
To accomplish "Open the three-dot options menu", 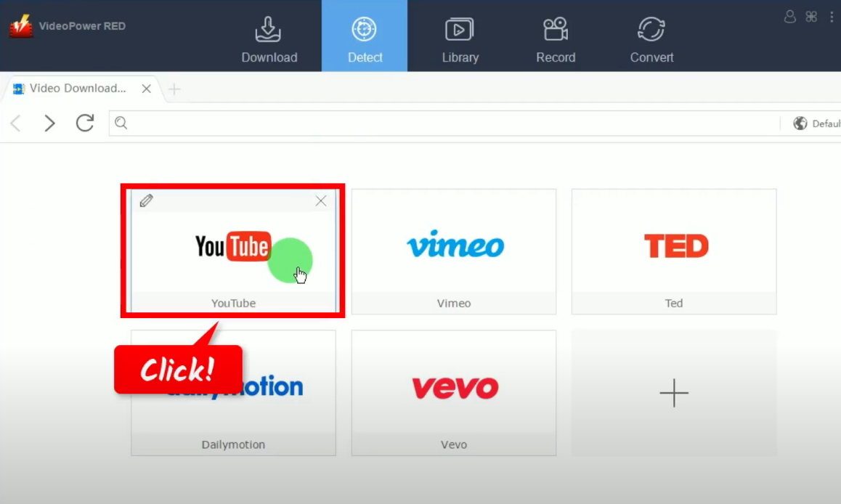I will click(832, 17).
